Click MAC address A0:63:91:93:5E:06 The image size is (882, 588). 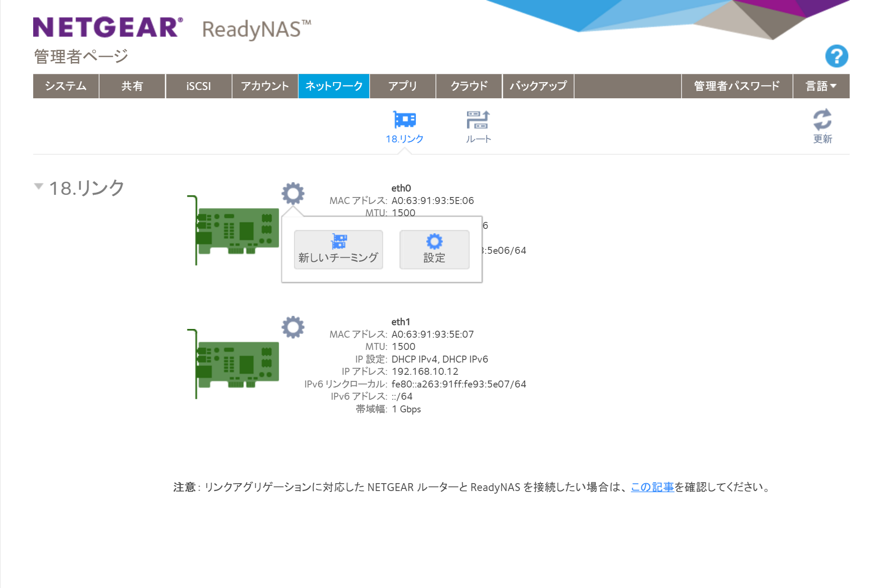pyautogui.click(x=432, y=201)
